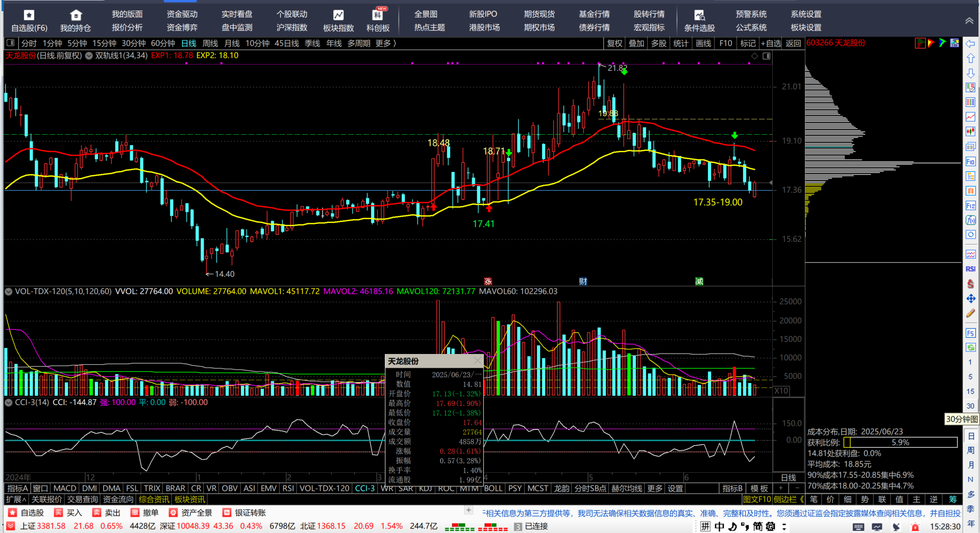Click the 30分钟图 tooltip label
The image size is (980, 533).
coord(962,419)
